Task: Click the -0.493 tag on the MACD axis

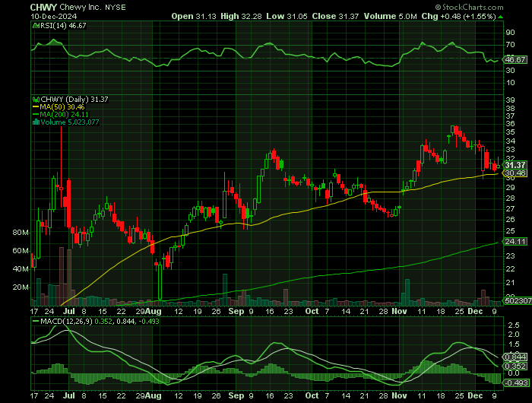Action: (x=516, y=383)
